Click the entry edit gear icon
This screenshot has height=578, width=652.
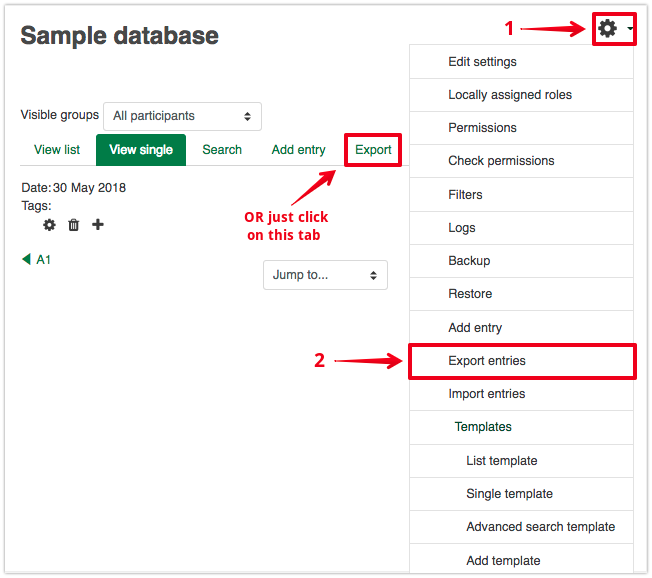pyautogui.click(x=49, y=225)
